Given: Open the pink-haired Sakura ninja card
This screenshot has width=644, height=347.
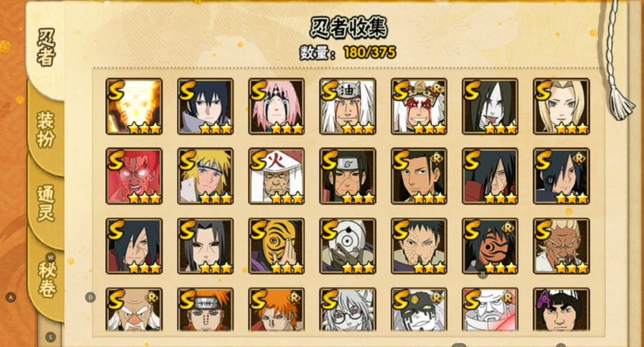Looking at the screenshot, I should click(x=277, y=106).
